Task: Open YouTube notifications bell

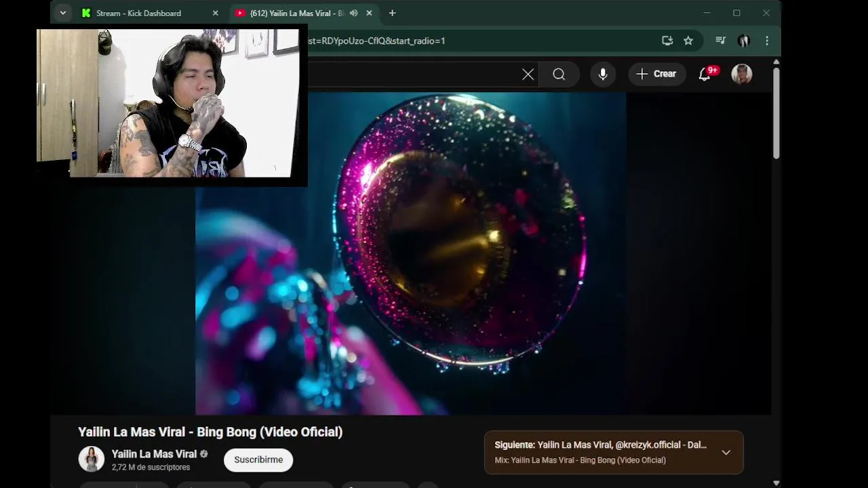Action: (705, 74)
